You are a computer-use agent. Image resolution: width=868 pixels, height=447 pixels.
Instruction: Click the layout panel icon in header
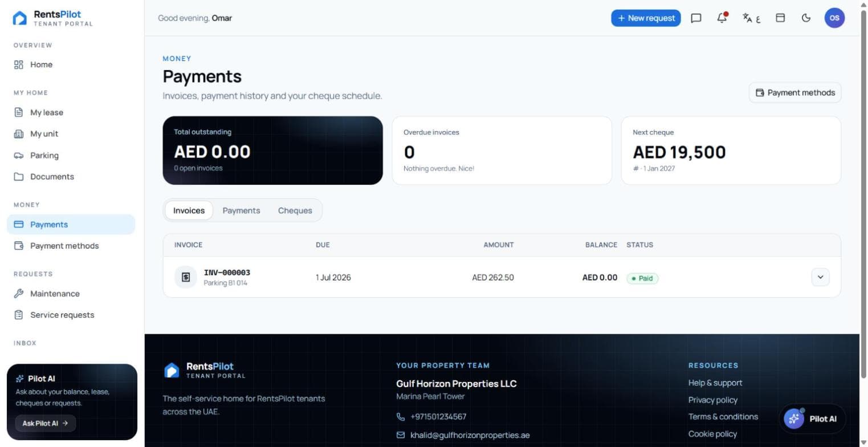pos(780,18)
